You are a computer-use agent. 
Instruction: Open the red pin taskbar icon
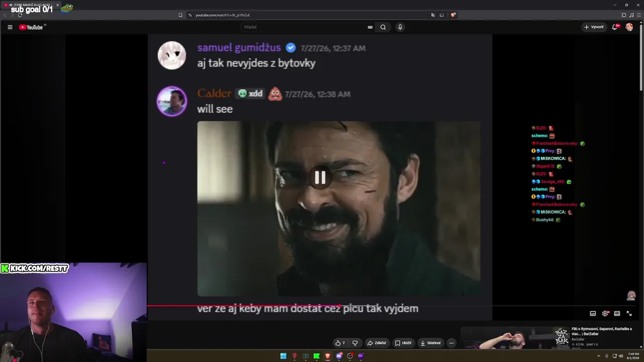pos(294,356)
